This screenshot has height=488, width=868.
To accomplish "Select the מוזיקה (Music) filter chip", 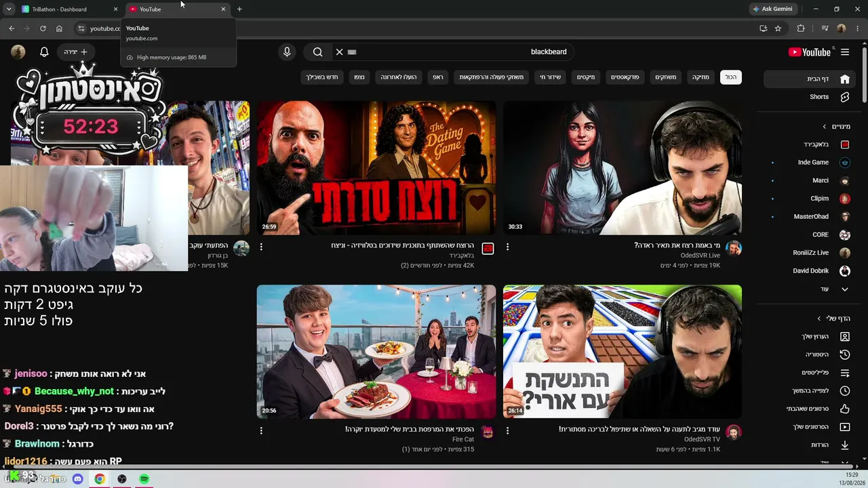I will click(701, 77).
